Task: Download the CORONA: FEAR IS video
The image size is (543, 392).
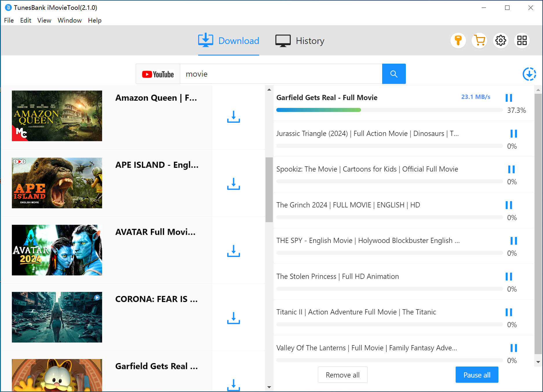Action: coord(233,318)
